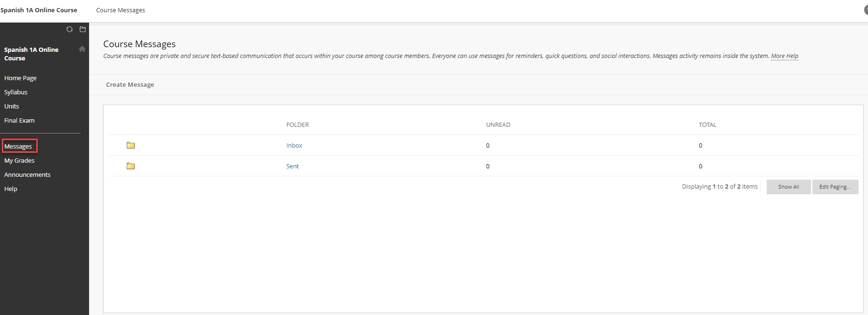Screen dimensions: 868x315
Task: View Announcements in the course menu
Action: 27,174
